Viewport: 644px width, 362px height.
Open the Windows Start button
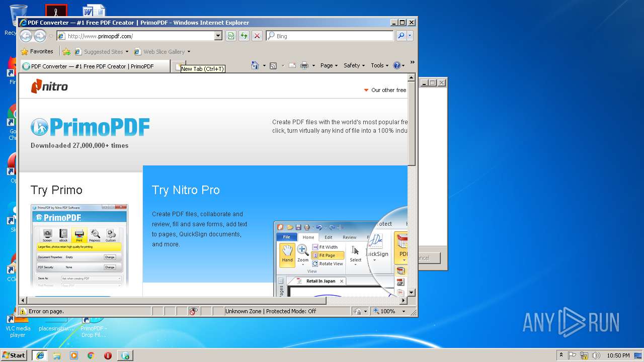[x=14, y=355]
